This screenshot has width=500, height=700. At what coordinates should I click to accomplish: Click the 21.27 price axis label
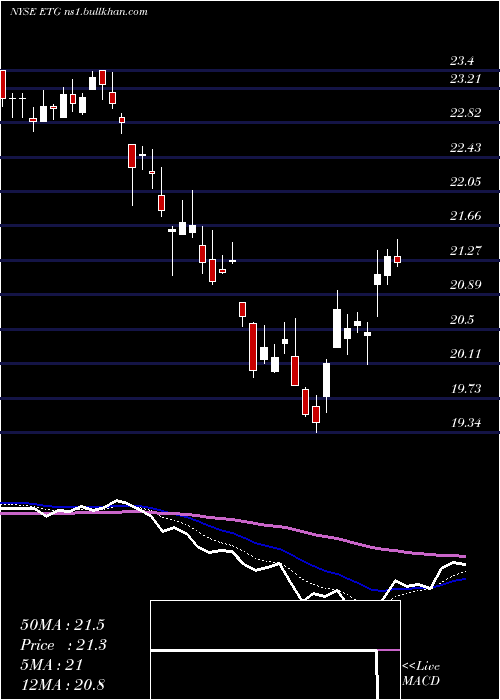point(465,250)
